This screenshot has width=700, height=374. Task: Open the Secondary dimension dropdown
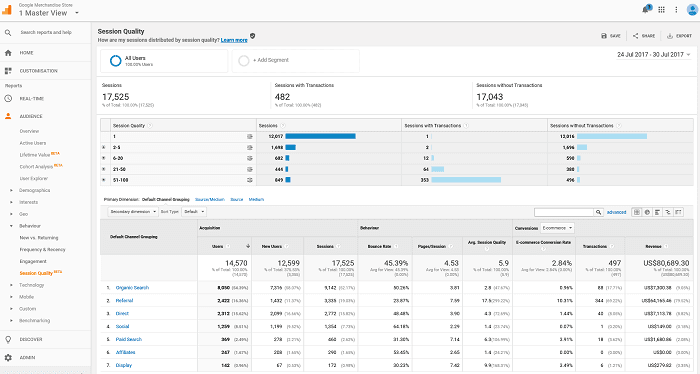(133, 212)
